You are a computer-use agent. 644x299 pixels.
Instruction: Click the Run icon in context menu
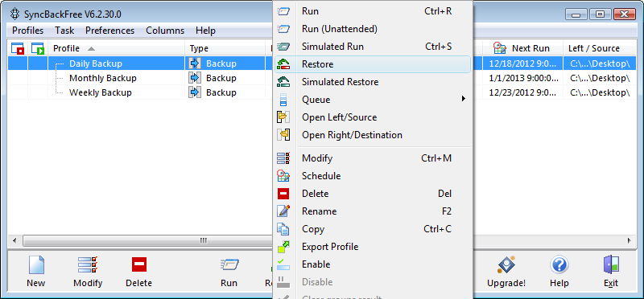click(x=284, y=11)
